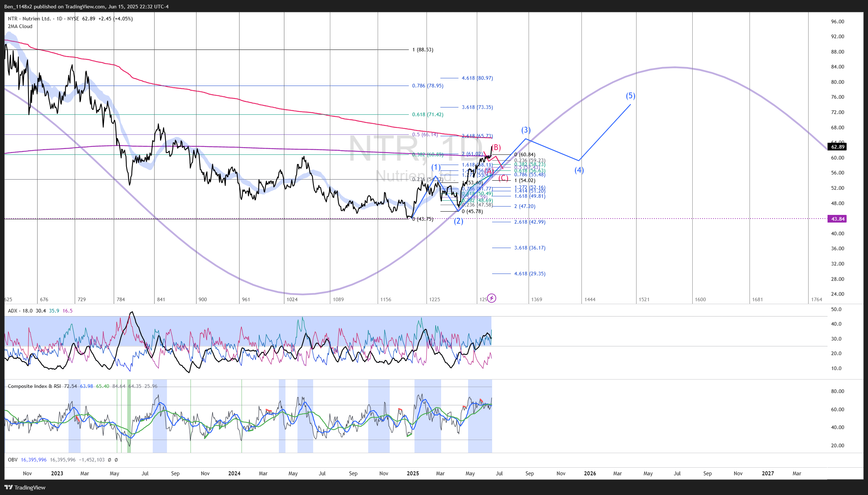Click the blue wave (2) label

tap(458, 221)
